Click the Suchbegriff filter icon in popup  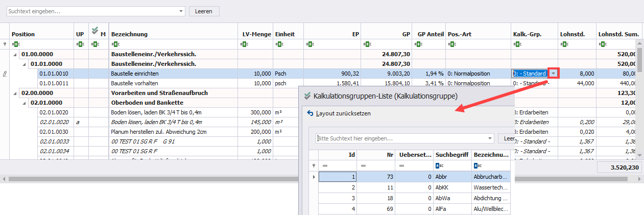(x=439, y=165)
